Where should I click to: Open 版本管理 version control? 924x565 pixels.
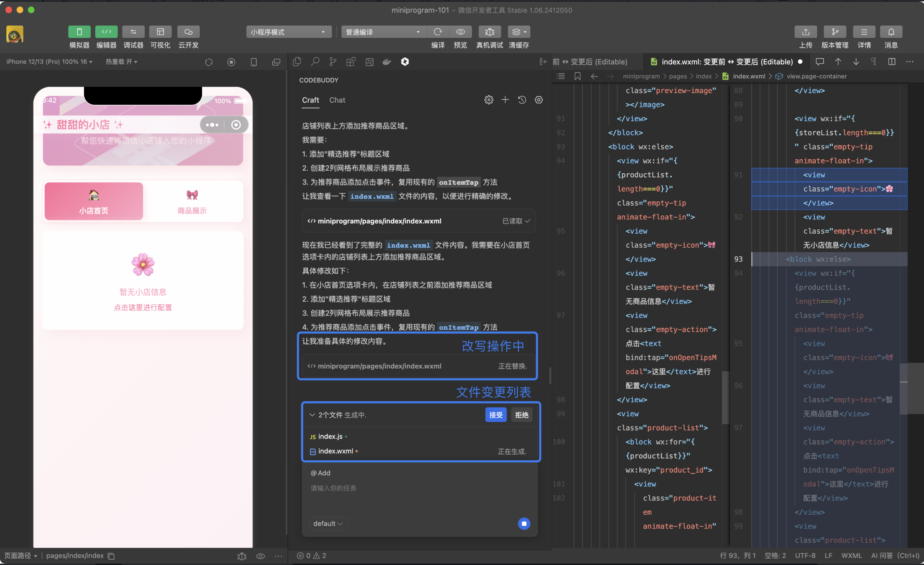point(835,32)
